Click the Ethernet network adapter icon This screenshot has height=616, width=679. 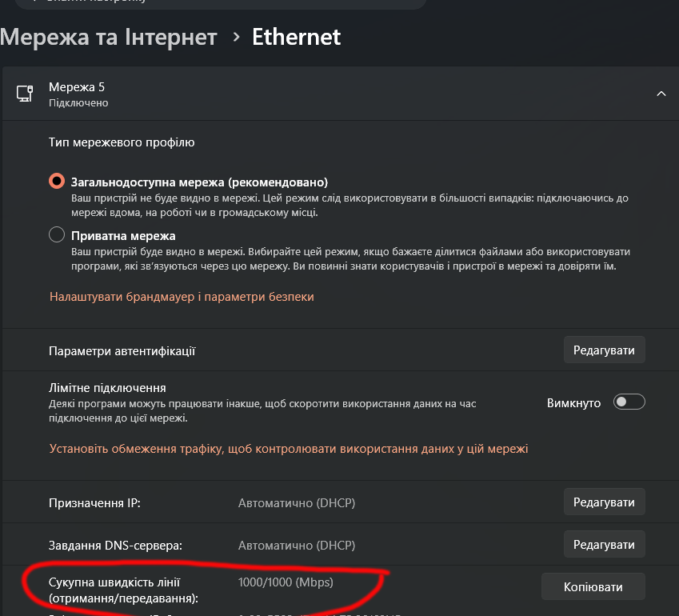(25, 94)
